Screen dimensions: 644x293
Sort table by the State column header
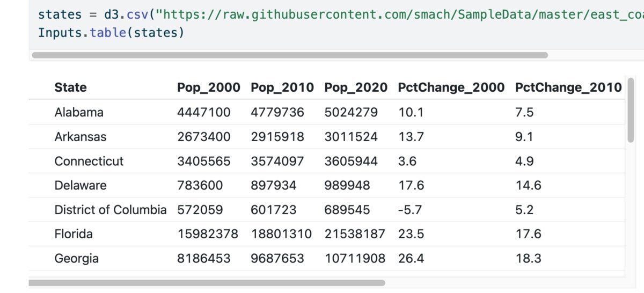coord(70,87)
